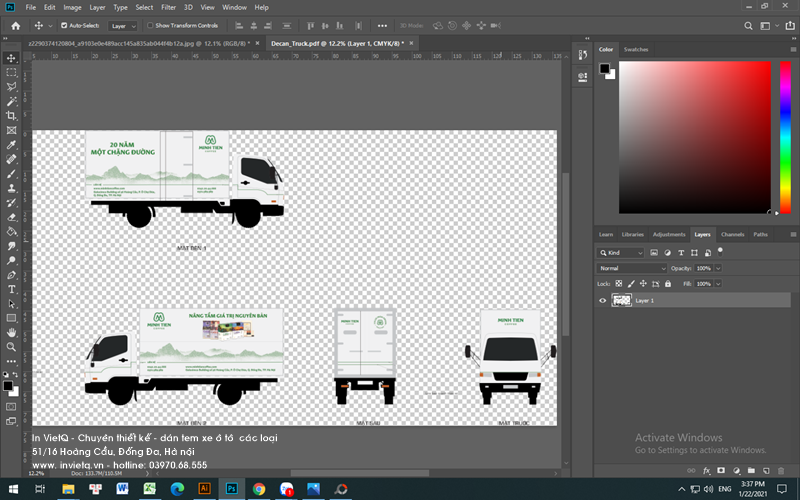Viewport: 800px width, 500px height.
Task: Add a layer style with fx icon
Action: [x=707, y=469]
